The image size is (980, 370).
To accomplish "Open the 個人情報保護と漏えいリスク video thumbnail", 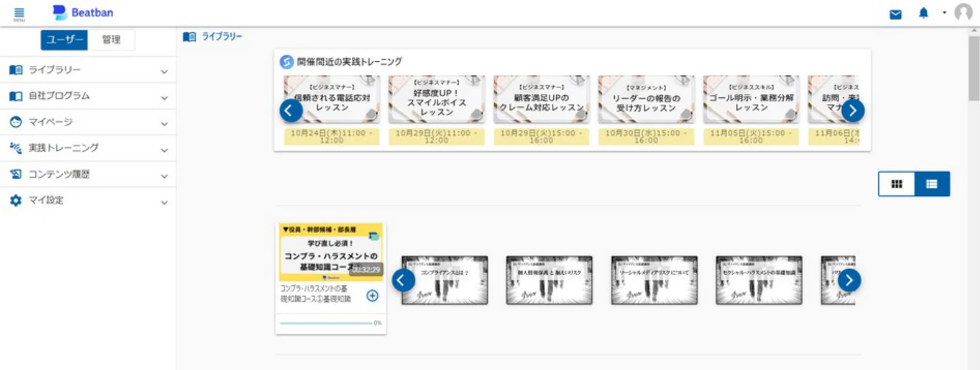I will [549, 280].
